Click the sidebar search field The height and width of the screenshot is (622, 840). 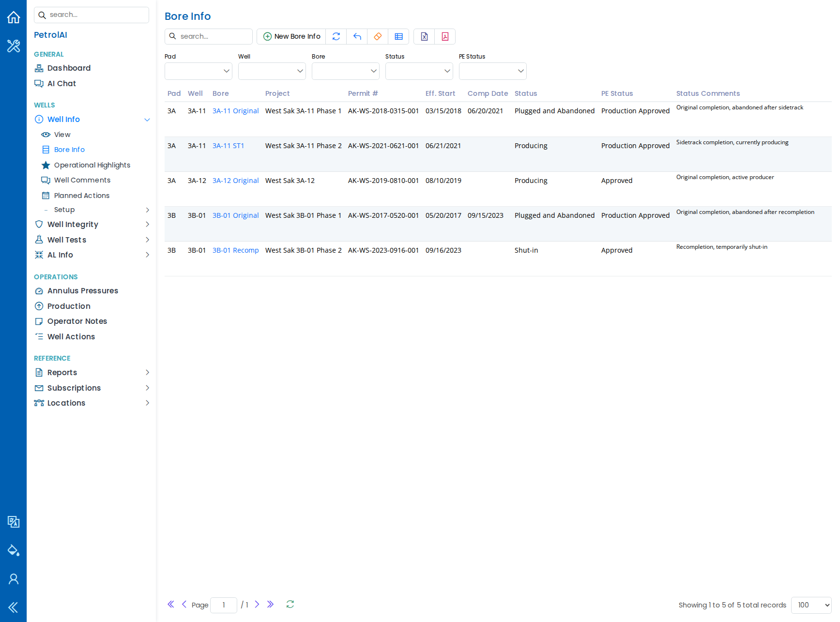click(92, 15)
